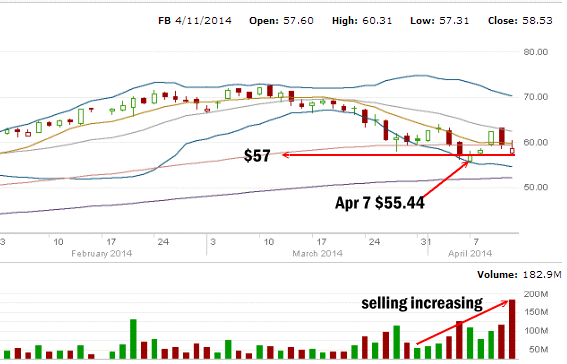Click the 50.00 price axis label
Screen dimensions: 567x364
[536, 187]
